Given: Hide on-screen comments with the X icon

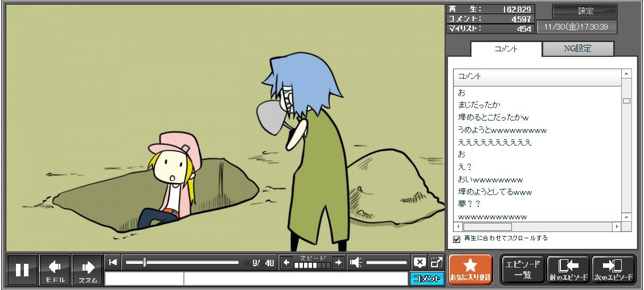Looking at the screenshot, I should [x=420, y=262].
